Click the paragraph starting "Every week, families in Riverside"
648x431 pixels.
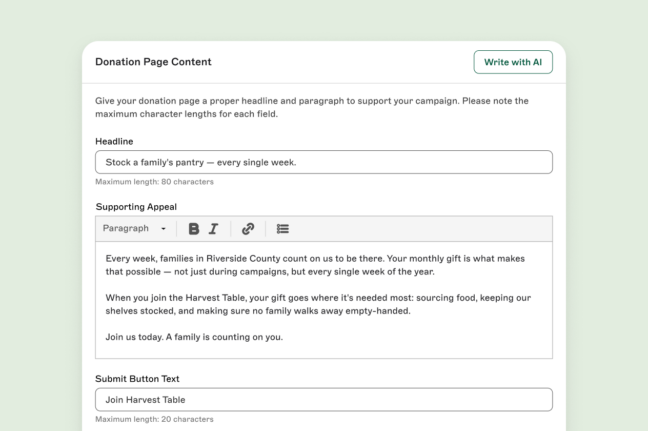[315, 265]
